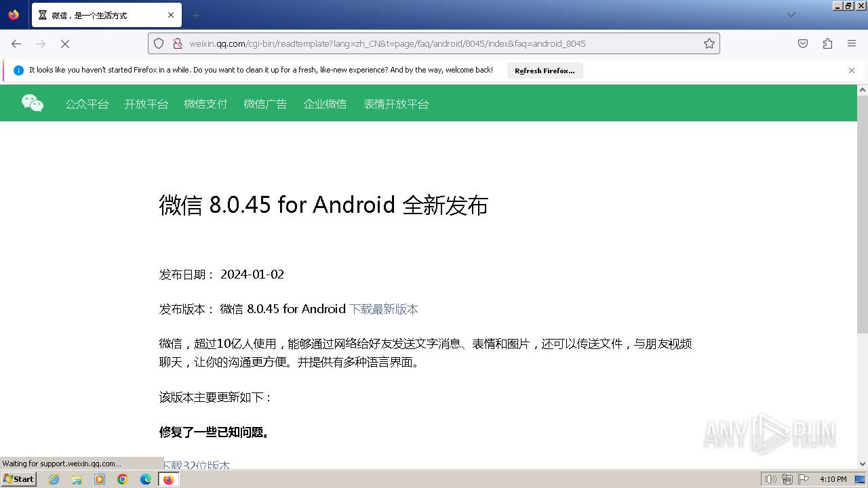
Task: Click the release date 2024-01-02
Action: click(x=252, y=274)
